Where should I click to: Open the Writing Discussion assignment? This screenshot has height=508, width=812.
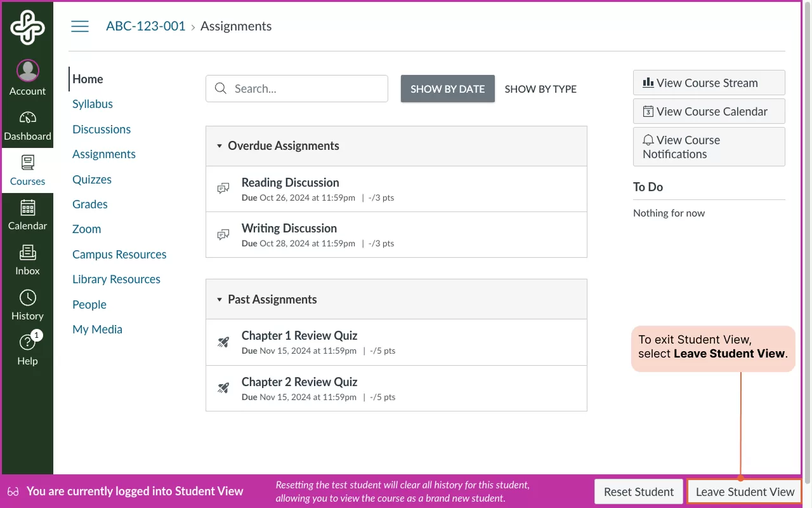(x=289, y=228)
